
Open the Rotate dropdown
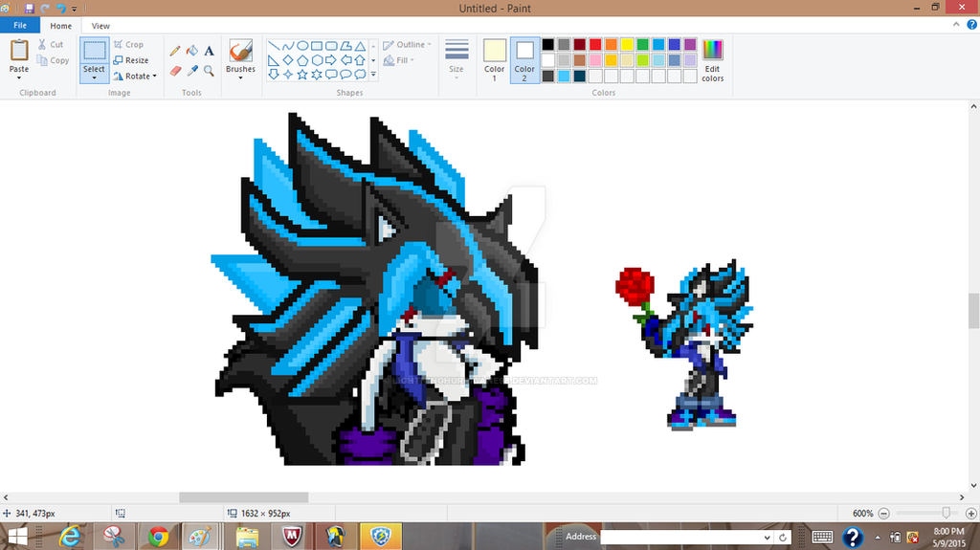135,77
